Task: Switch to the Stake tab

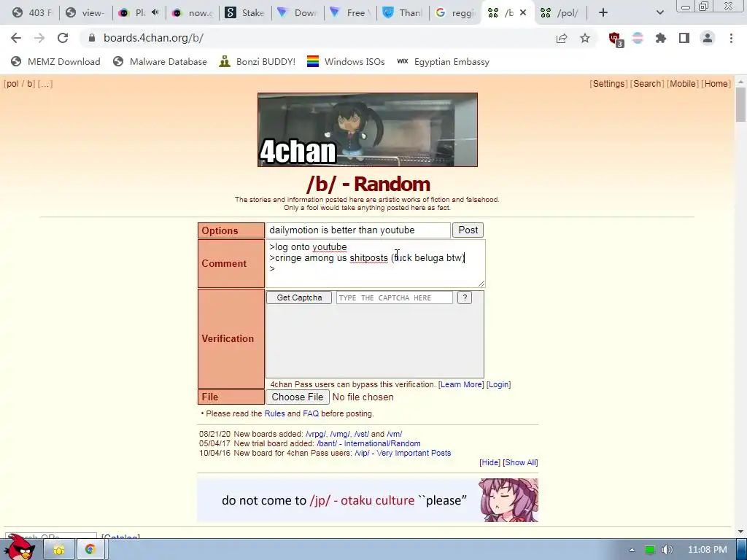Action: 245,13
